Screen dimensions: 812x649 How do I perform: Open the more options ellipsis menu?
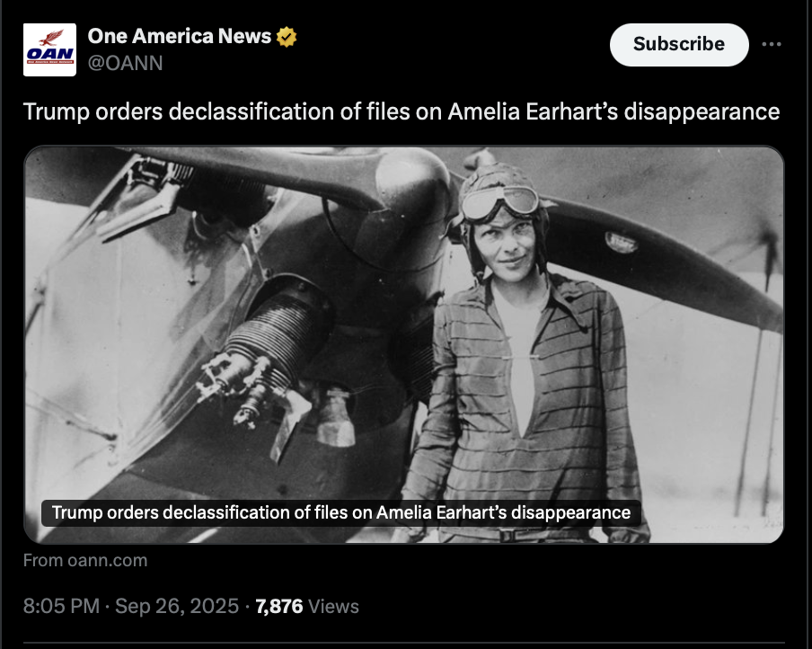[x=771, y=44]
